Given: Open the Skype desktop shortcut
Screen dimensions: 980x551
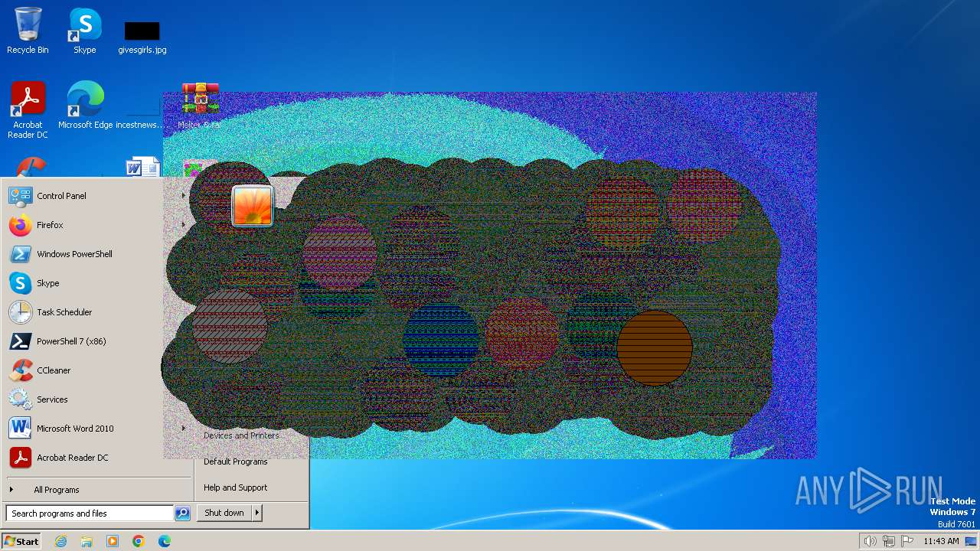Looking at the screenshot, I should coord(85,31).
